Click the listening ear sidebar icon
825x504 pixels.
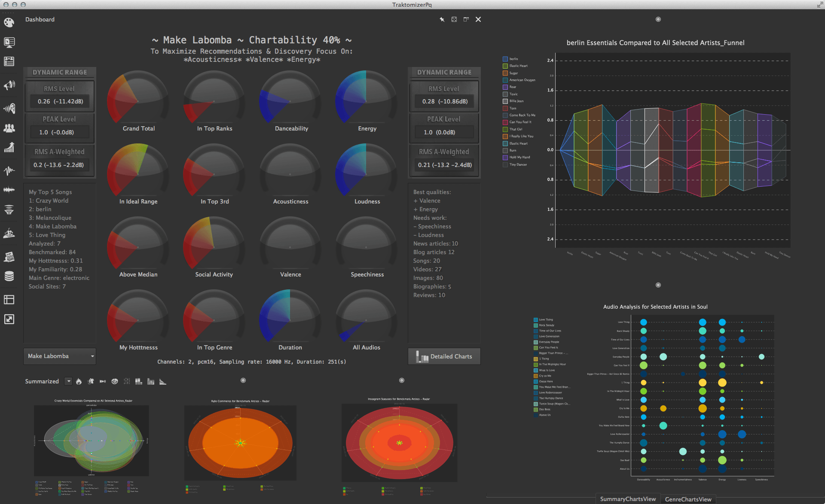tap(9, 108)
